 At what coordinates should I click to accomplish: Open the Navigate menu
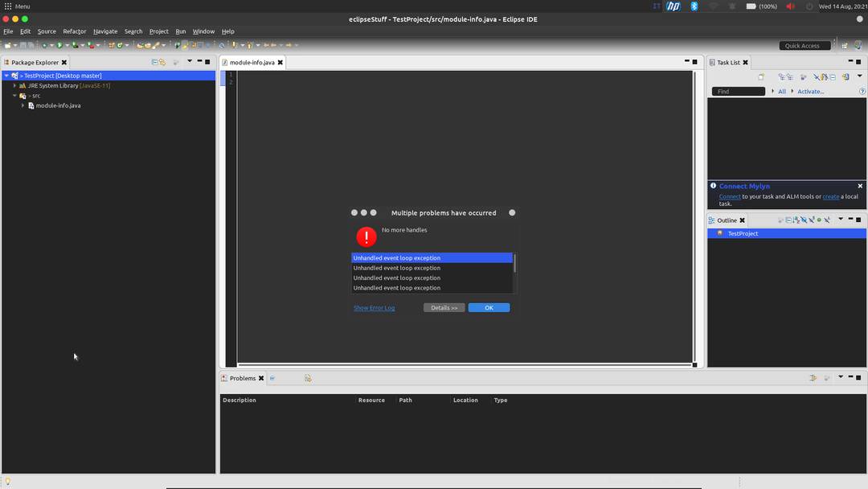coord(105,31)
